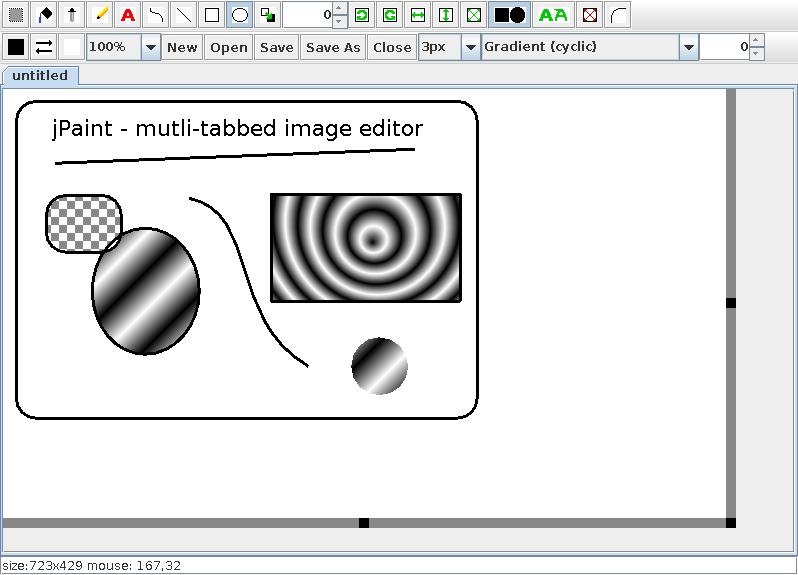Select the red A text tool

click(128, 15)
